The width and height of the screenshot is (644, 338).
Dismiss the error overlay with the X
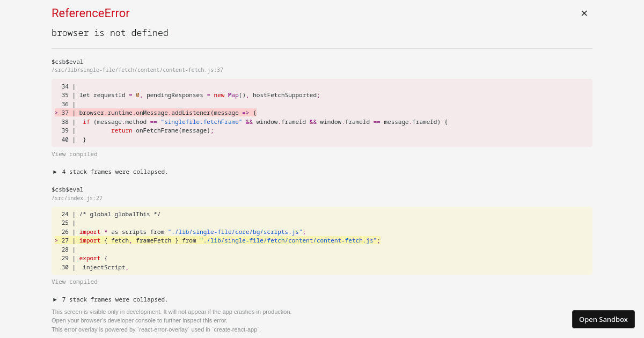coord(584,13)
